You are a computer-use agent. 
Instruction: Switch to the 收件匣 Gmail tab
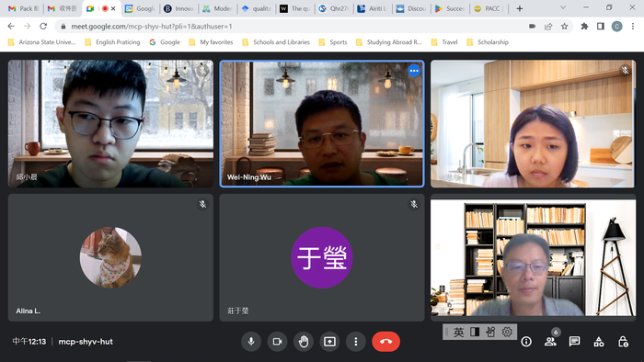point(63,8)
